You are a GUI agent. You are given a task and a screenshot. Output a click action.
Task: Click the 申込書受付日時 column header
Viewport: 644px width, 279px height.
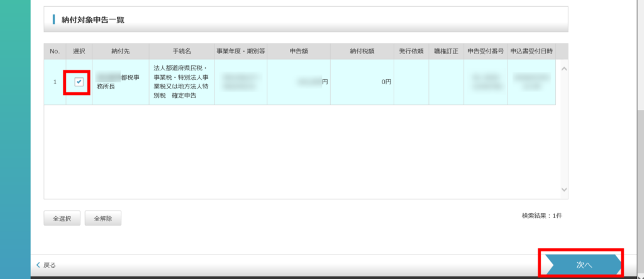click(531, 51)
